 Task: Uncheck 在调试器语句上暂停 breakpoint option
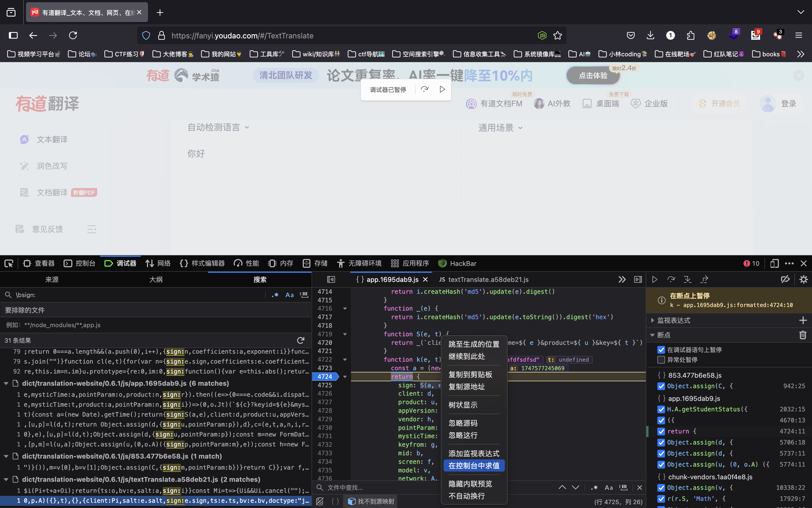(661, 350)
